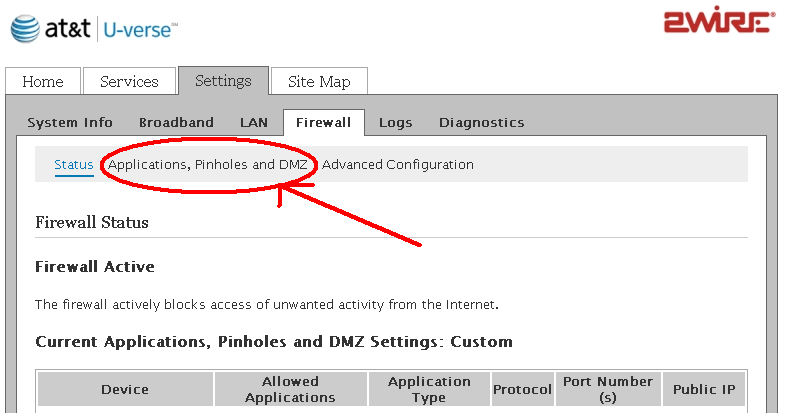
Task: Open the Broadband sub-tab
Action: [176, 123]
